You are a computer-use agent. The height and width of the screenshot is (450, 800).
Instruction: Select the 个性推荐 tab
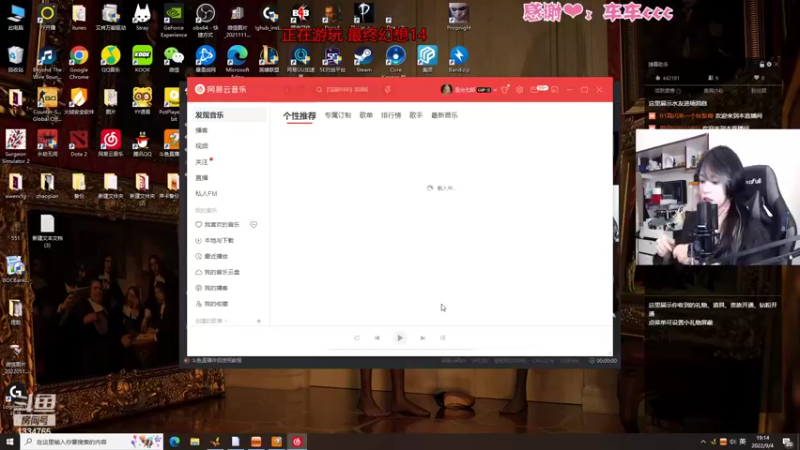tap(299, 116)
